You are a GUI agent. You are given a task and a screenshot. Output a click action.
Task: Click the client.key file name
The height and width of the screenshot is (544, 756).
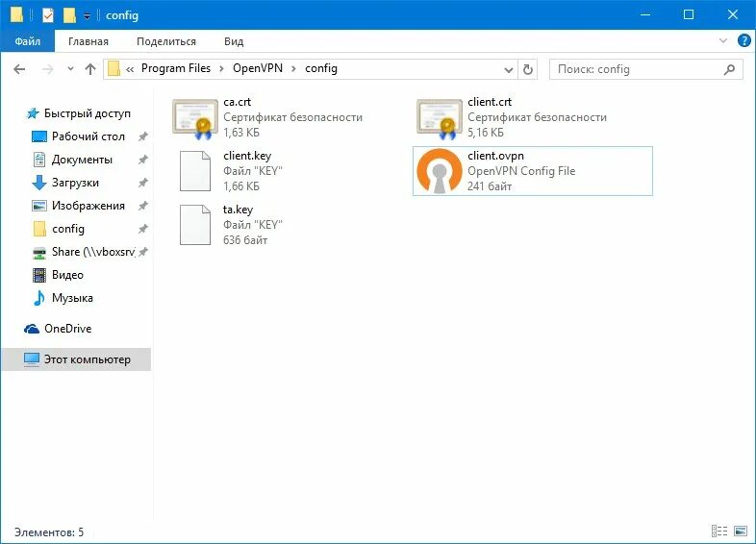pyautogui.click(x=247, y=156)
